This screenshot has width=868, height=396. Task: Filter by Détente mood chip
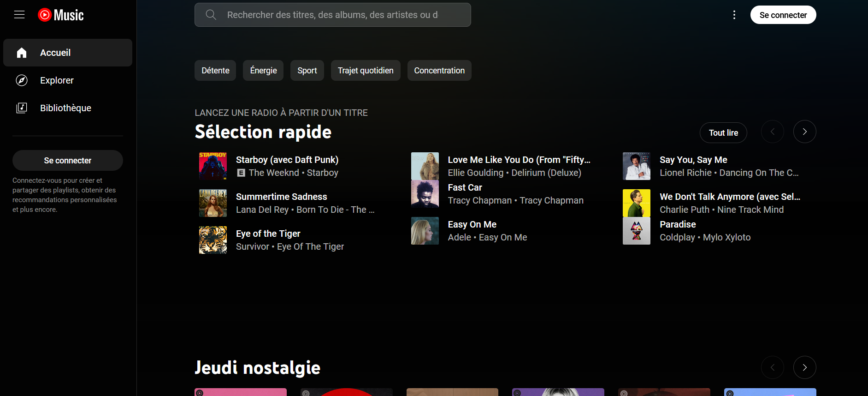215,71
